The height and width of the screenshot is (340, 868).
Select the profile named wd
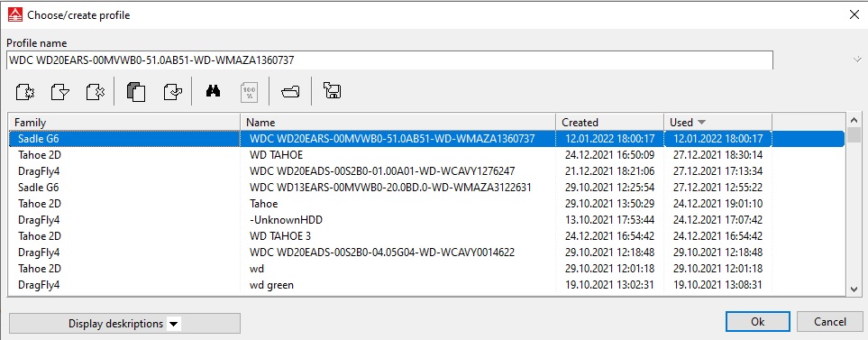click(427, 269)
